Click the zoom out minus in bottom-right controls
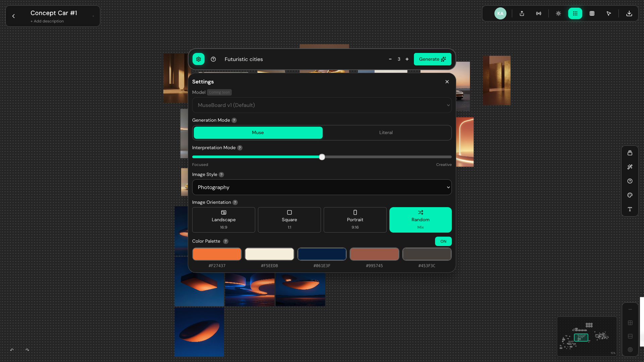The width and height of the screenshot is (644, 362). coord(630,309)
